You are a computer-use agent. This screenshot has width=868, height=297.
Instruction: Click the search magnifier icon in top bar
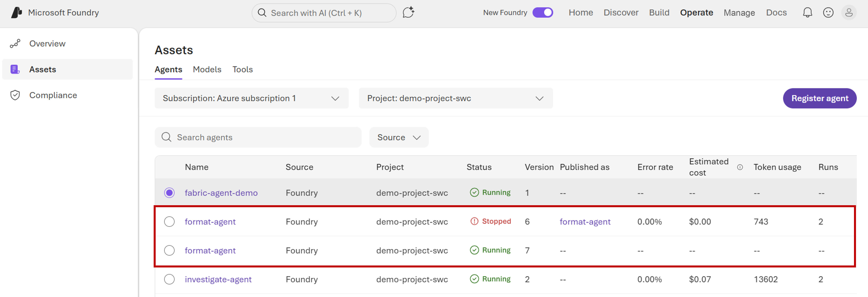coord(262,13)
